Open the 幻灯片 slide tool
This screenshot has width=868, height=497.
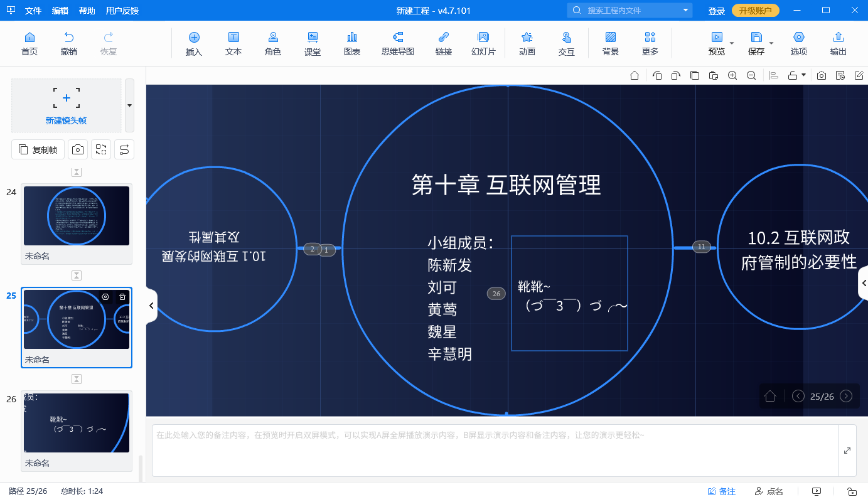click(483, 43)
